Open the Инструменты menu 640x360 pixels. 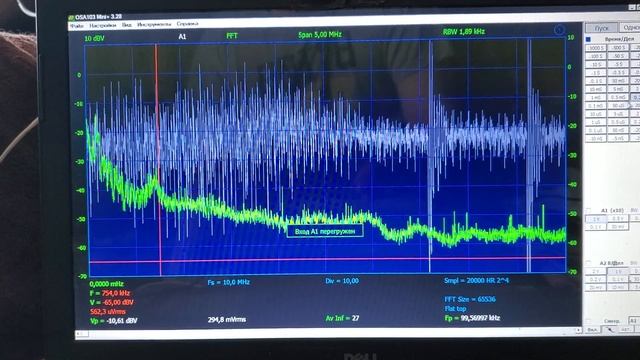click(x=154, y=24)
